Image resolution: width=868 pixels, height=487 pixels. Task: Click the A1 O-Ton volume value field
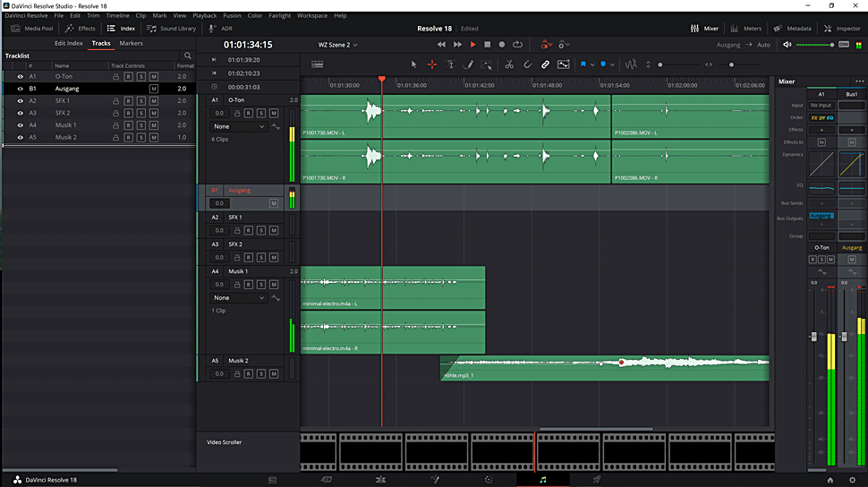(x=219, y=113)
